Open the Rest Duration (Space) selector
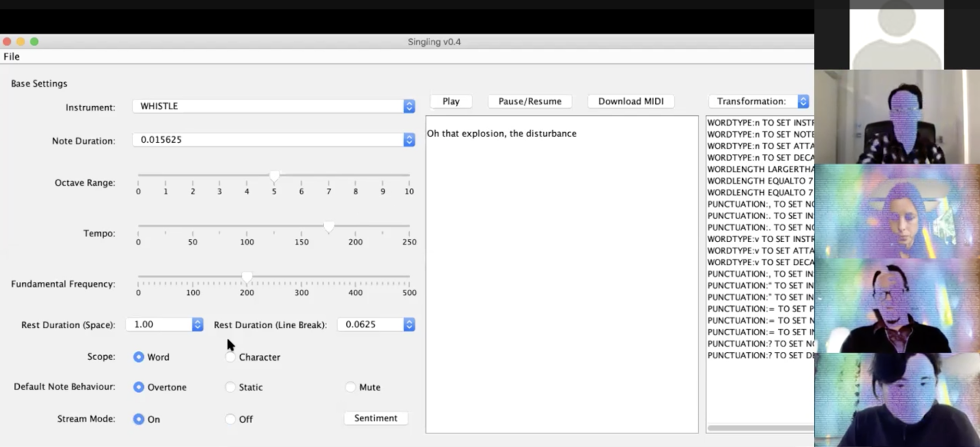 pyautogui.click(x=197, y=325)
